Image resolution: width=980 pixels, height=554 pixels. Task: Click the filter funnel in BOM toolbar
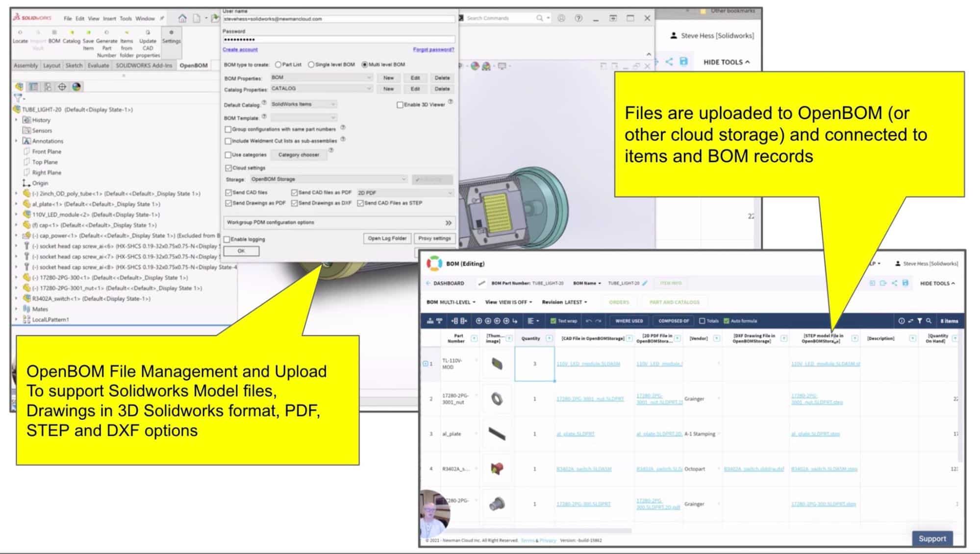[920, 321]
